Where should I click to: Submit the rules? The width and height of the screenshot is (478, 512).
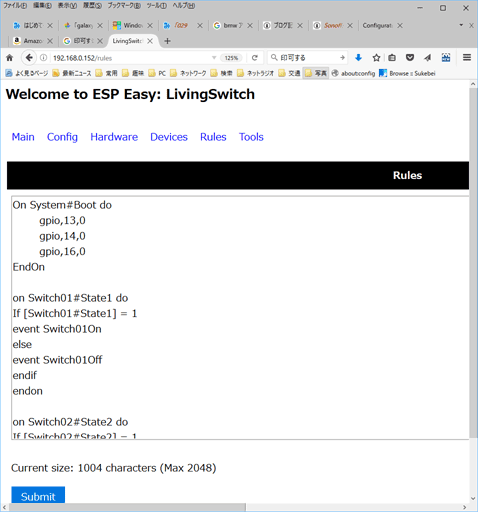pos(38,496)
